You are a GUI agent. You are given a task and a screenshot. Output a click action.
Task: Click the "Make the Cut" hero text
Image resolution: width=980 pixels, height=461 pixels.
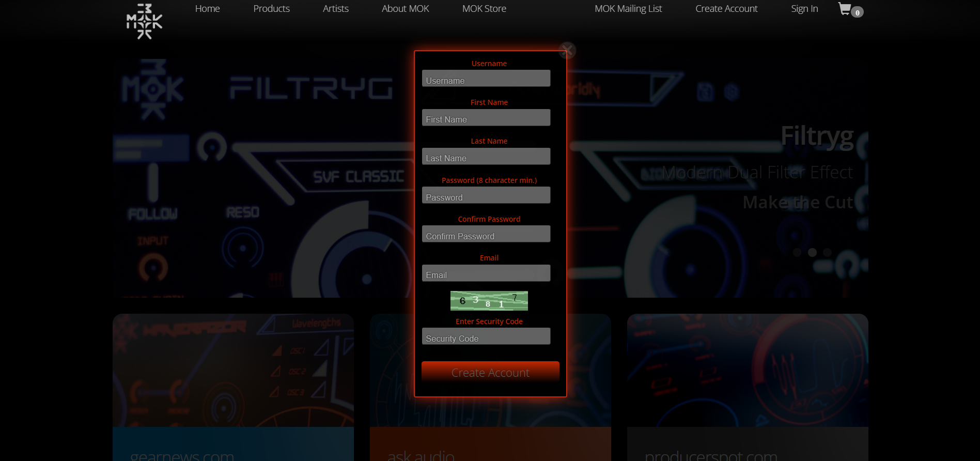point(798,202)
